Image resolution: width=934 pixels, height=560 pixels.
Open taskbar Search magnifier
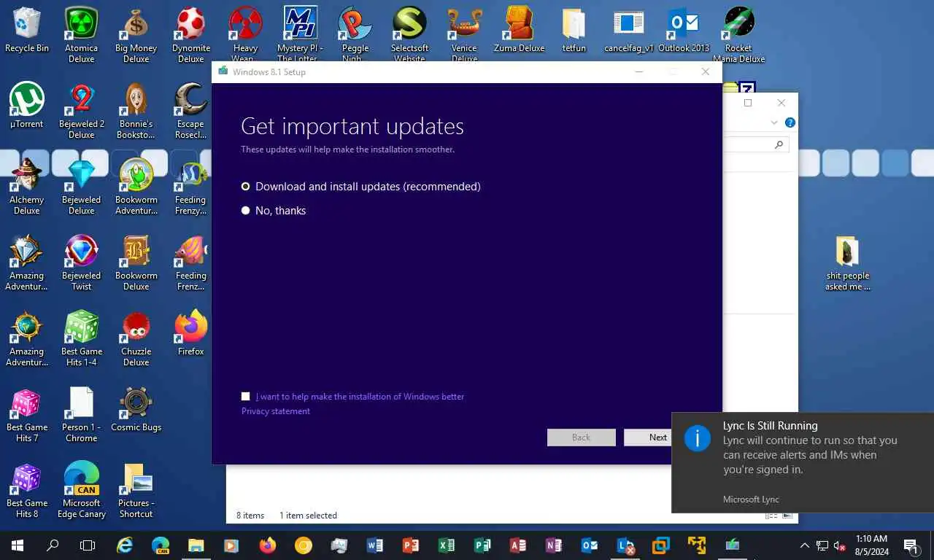click(53, 545)
